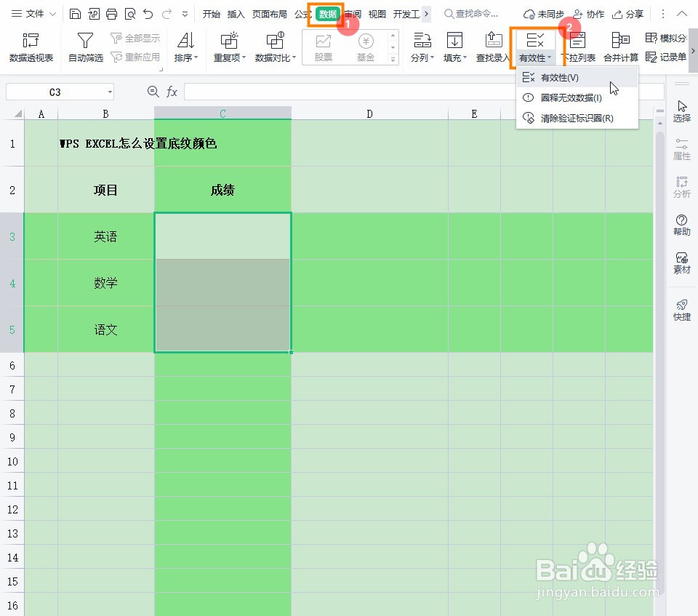This screenshot has height=616, width=698.
Task: Click cell containing 数学
Action: [105, 283]
